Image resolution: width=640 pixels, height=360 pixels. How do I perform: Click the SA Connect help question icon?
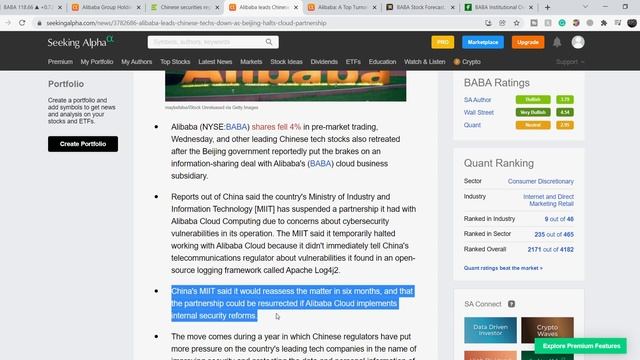click(511, 304)
